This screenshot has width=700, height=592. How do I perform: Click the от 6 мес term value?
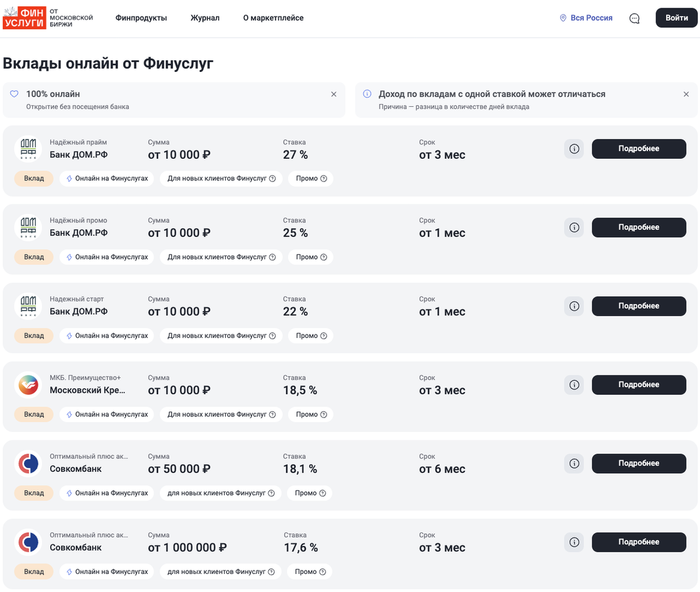pos(442,469)
